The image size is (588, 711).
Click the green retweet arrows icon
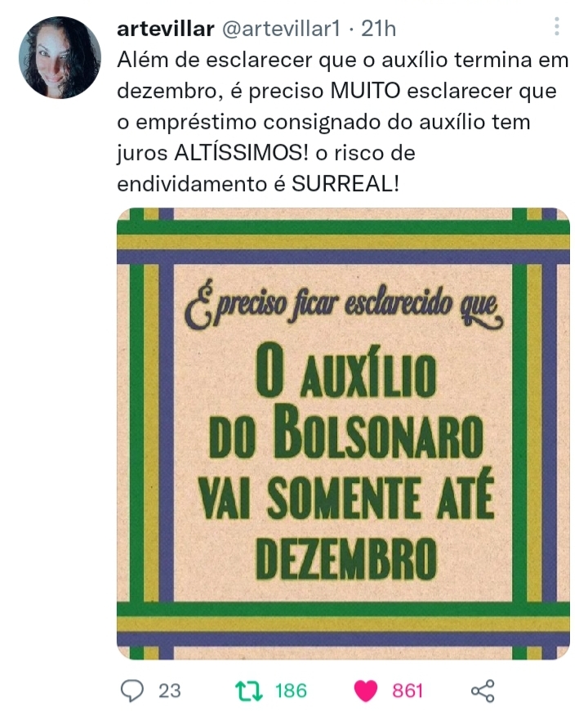pos(249,691)
